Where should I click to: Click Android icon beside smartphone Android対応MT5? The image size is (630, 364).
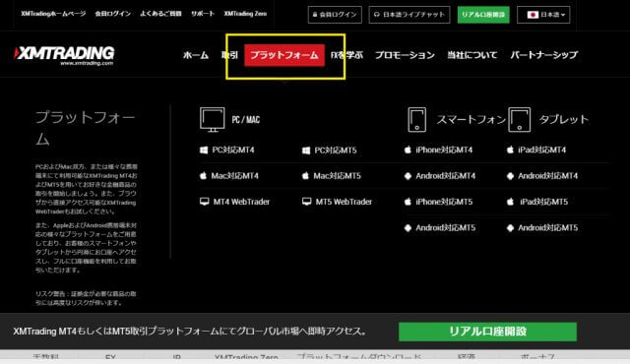[x=408, y=228]
